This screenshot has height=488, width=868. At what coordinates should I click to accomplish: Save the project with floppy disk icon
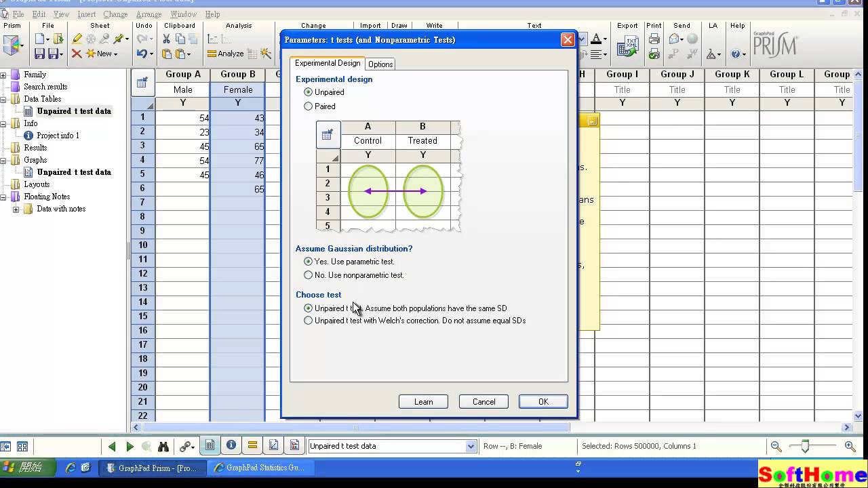[40, 54]
